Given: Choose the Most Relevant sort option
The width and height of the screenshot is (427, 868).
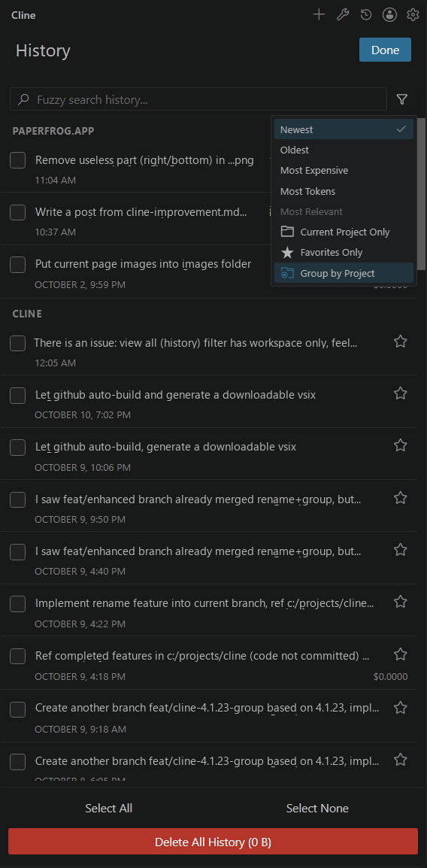Looking at the screenshot, I should [x=344, y=211].
